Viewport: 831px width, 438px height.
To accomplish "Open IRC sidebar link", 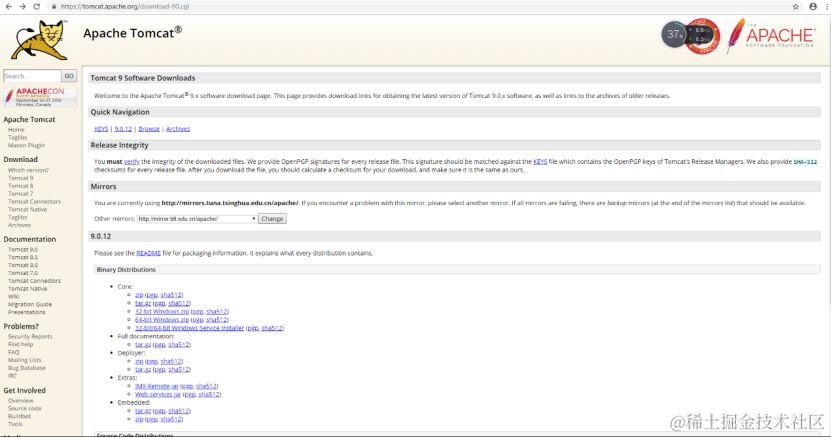I will [x=12, y=375].
